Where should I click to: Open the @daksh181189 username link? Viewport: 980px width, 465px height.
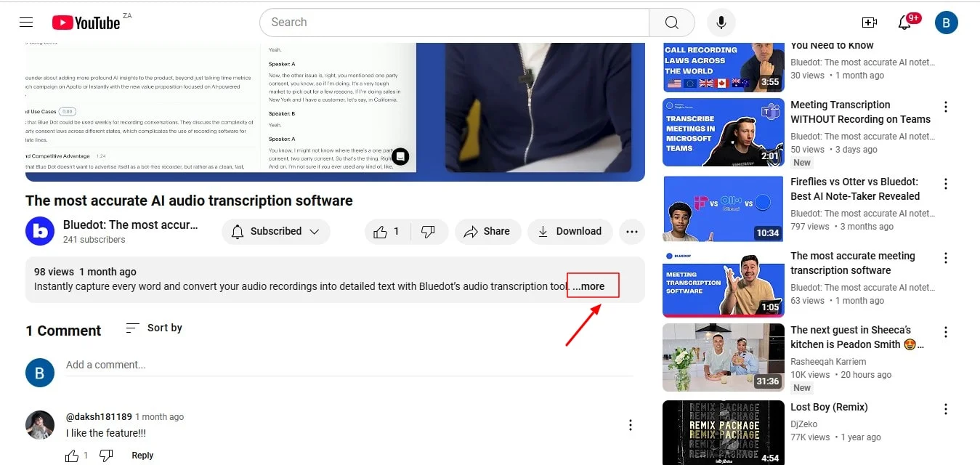point(99,417)
